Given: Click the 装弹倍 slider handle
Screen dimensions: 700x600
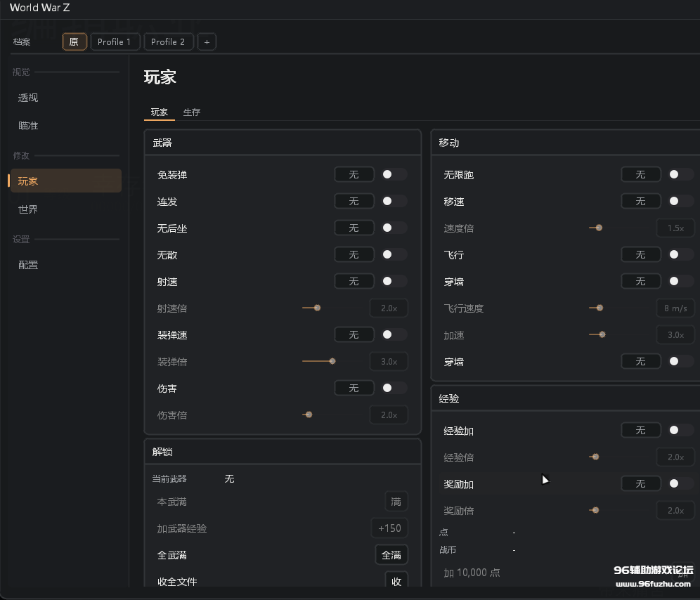Looking at the screenshot, I should pos(332,361).
